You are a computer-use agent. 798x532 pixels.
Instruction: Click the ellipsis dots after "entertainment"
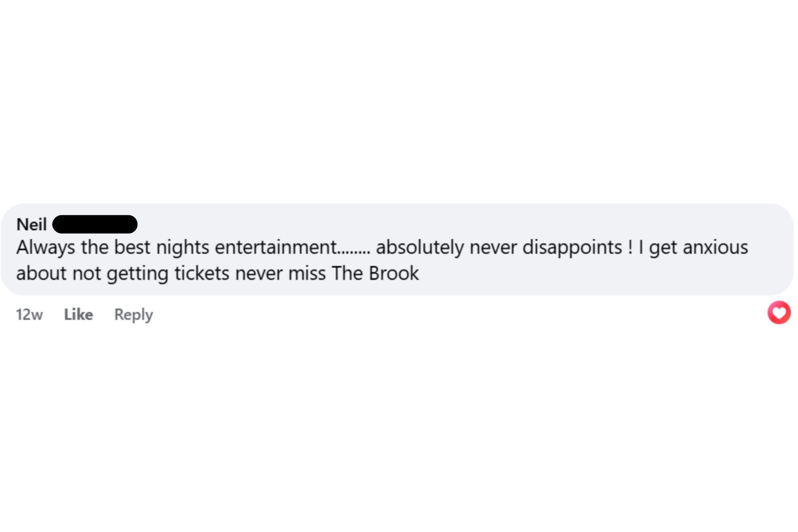pos(353,251)
